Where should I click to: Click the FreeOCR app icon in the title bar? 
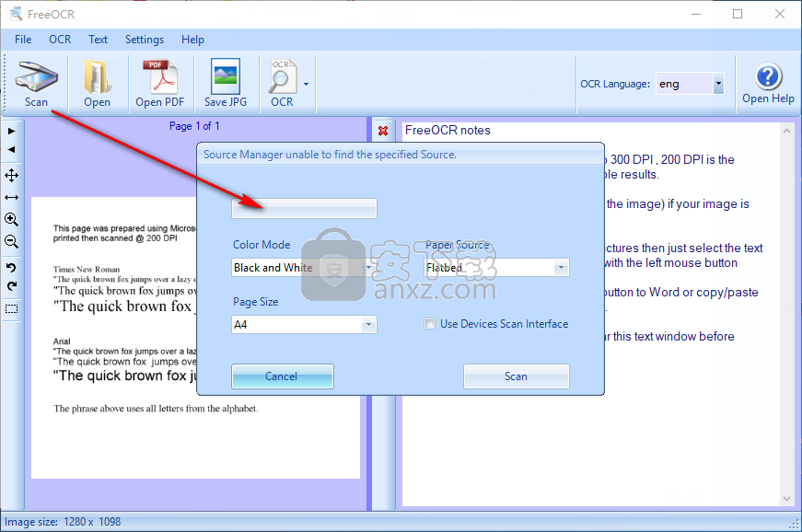pos(16,14)
